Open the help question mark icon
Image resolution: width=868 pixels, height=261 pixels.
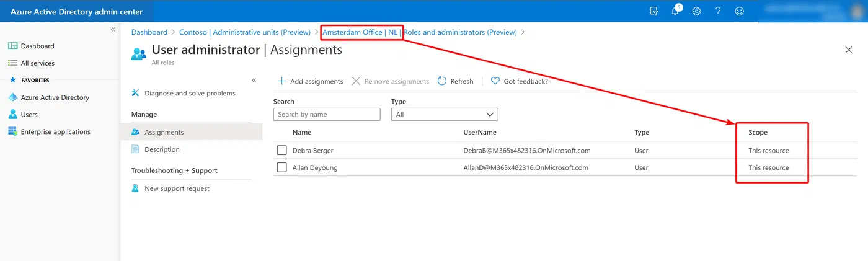click(x=718, y=11)
